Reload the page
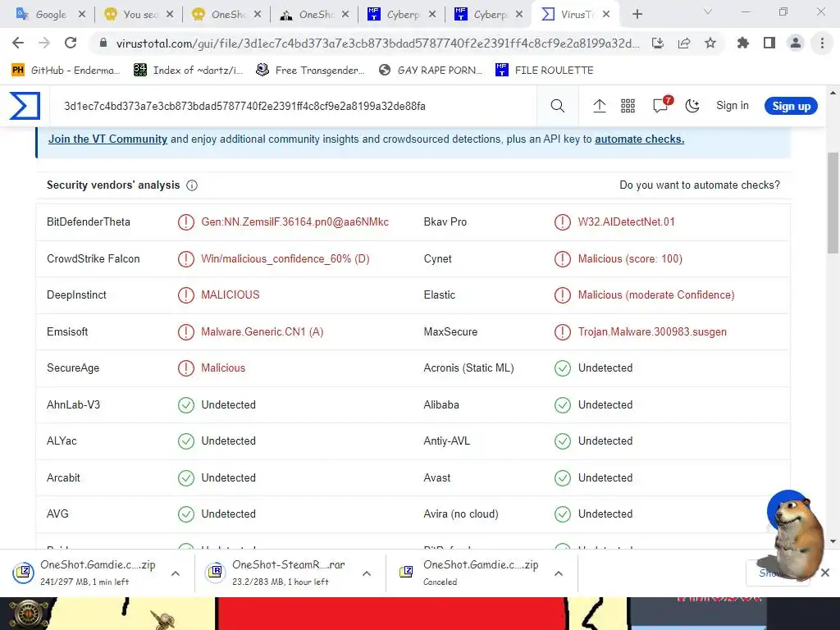 click(71, 43)
